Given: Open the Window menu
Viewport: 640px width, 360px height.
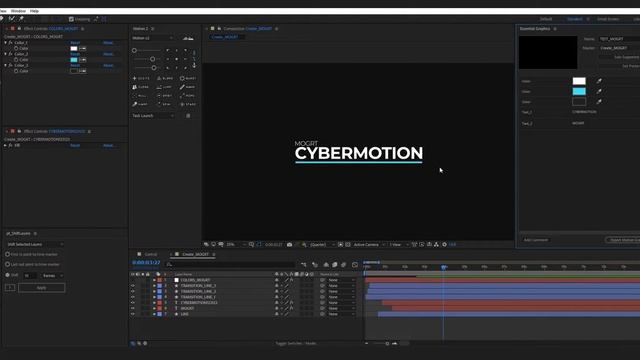Looking at the screenshot, I should click(x=18, y=11).
